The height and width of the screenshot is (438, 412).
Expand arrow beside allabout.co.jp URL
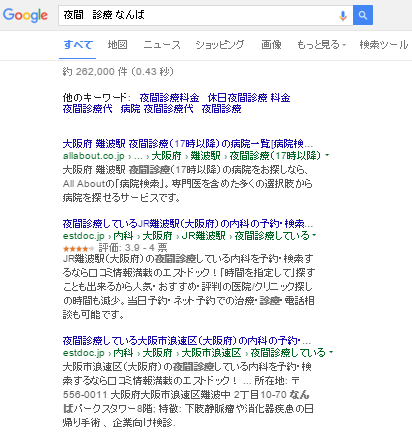pyautogui.click(x=327, y=155)
